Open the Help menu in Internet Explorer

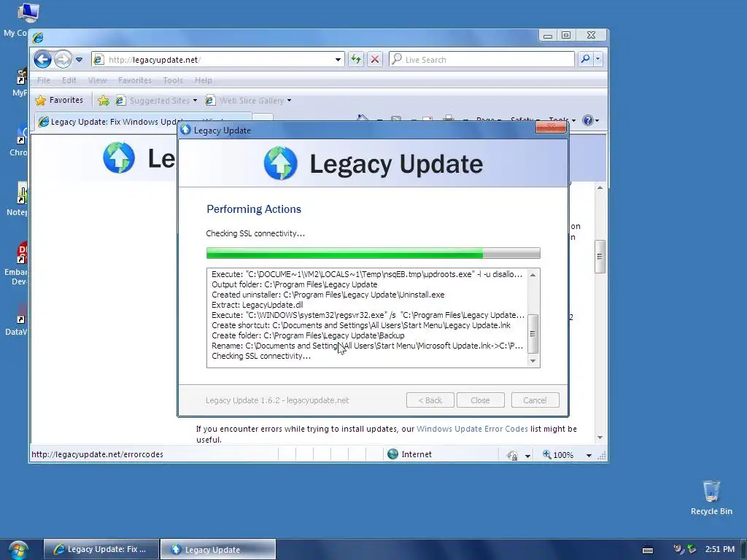point(203,80)
